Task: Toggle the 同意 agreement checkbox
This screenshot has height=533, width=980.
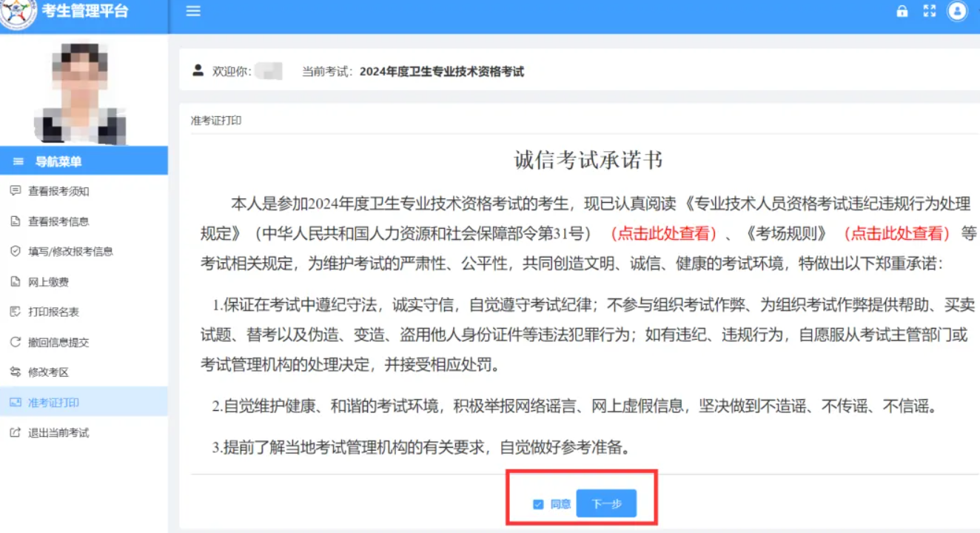Action: tap(538, 505)
